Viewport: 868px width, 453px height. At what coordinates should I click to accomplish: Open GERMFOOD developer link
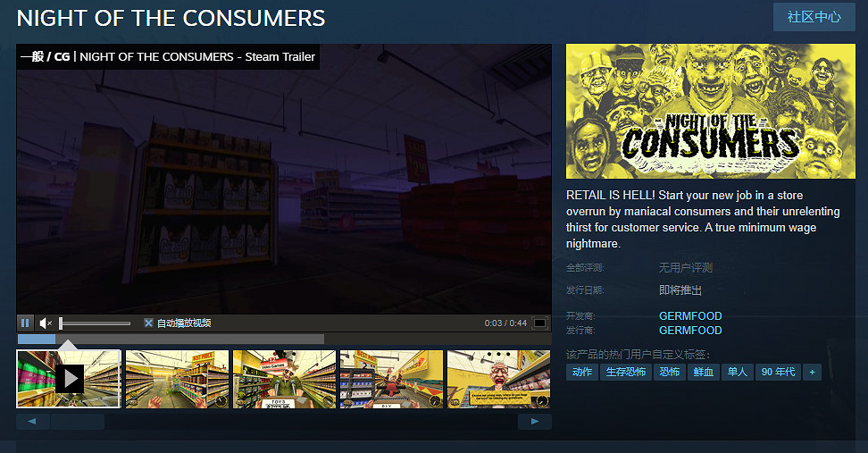click(x=690, y=315)
